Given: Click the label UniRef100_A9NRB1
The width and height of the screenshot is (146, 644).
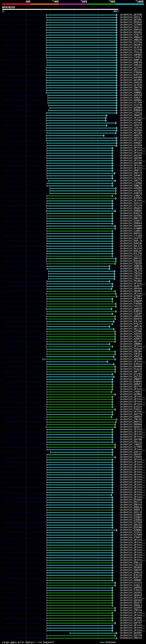Looking at the screenshot, I should coord(131,93).
